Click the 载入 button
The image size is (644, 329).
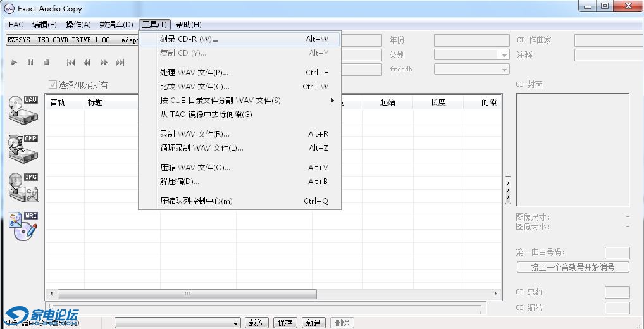coord(256,323)
